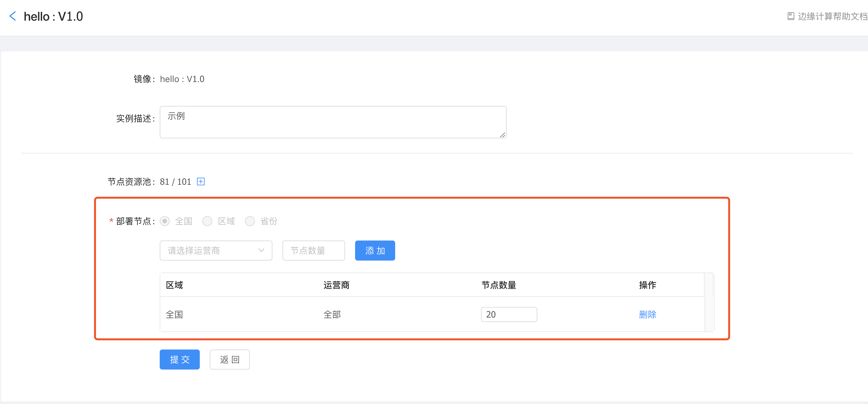
Task: Select 省份 radio button for deployment
Action: tap(250, 221)
